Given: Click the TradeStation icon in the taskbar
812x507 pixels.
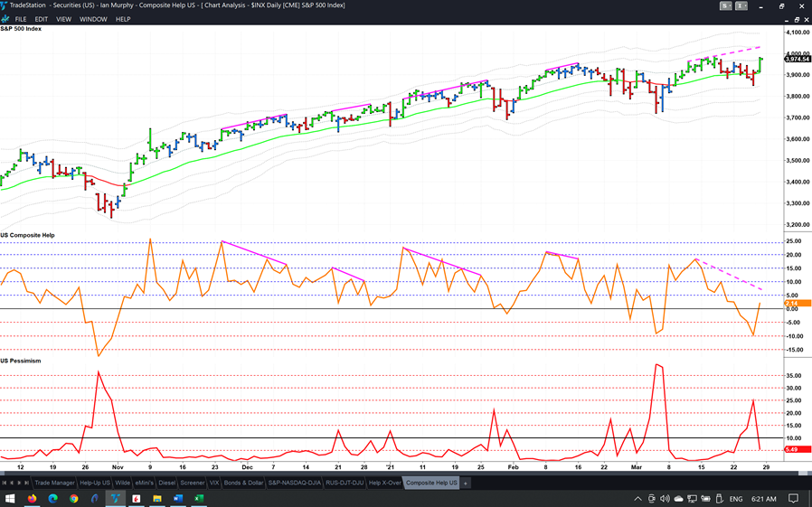Looking at the screenshot, I should 115,498.
